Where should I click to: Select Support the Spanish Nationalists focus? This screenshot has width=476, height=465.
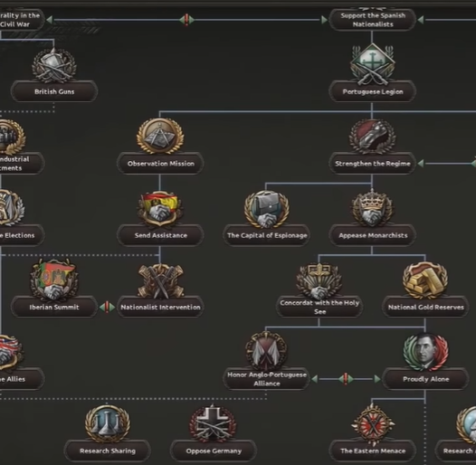[373, 20]
